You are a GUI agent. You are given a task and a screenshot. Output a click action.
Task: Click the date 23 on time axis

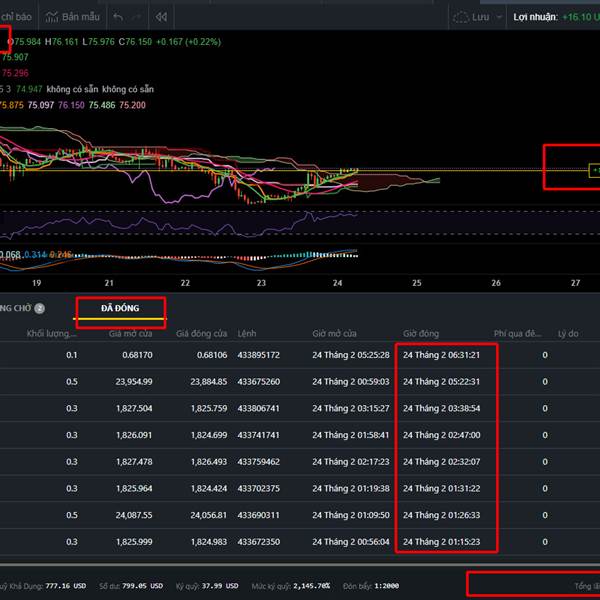click(x=261, y=283)
